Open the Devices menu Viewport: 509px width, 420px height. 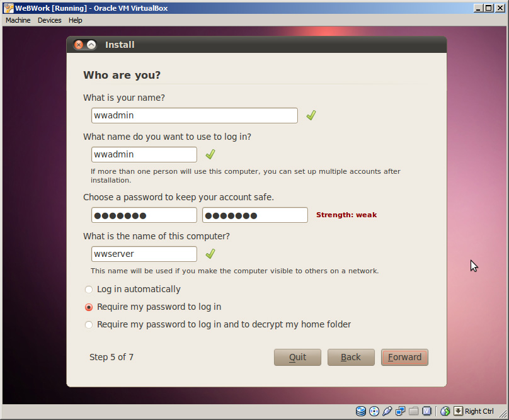click(x=49, y=20)
